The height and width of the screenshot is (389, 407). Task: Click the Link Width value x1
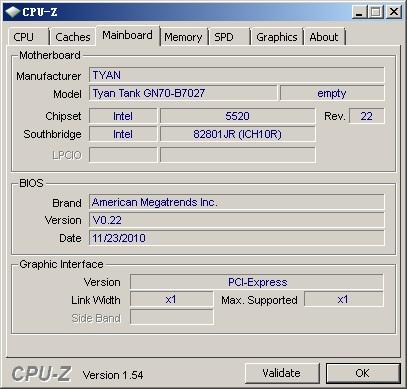171,299
